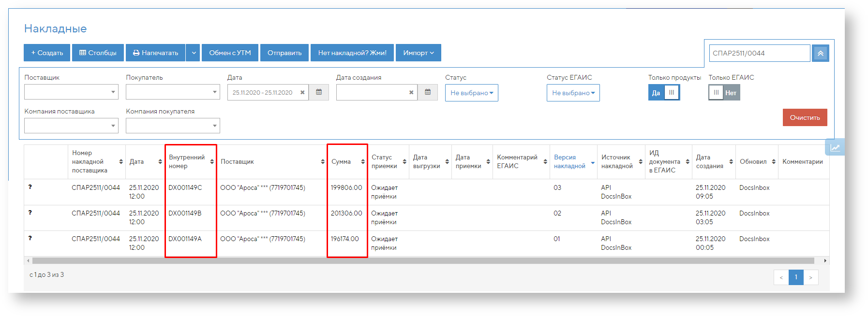Click the calendar icon for Дата filter
Viewport: 868px width, 316px height.
(x=319, y=92)
